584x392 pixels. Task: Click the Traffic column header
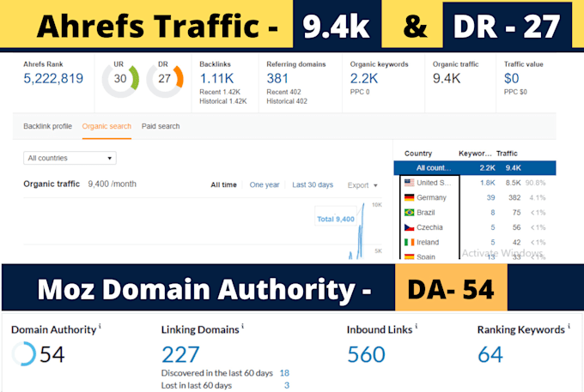coord(507,154)
